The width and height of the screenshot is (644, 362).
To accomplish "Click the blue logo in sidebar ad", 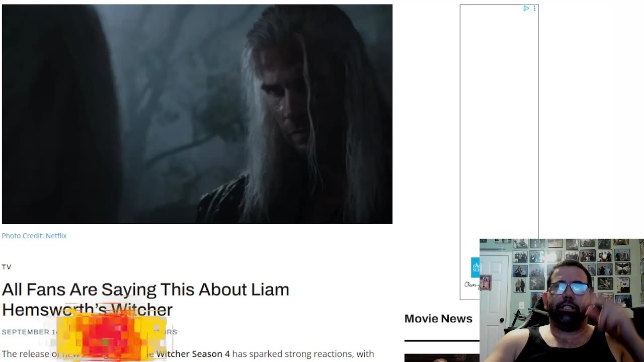I will (475, 267).
